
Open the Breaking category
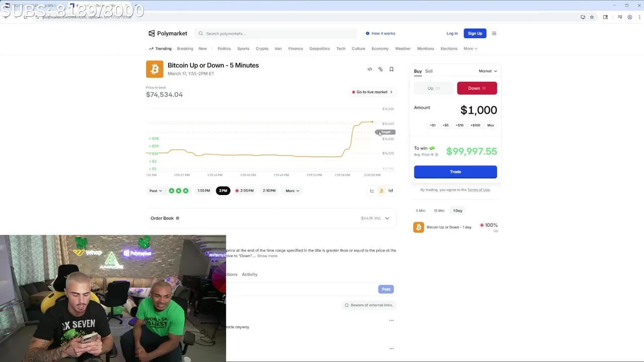pyautogui.click(x=185, y=49)
